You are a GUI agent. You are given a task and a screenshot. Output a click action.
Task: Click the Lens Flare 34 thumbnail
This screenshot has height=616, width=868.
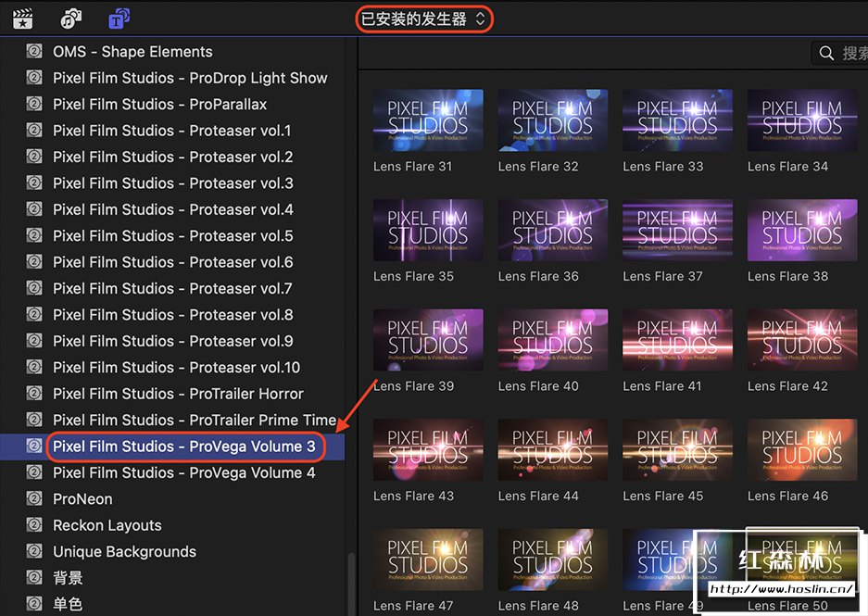coord(802,120)
